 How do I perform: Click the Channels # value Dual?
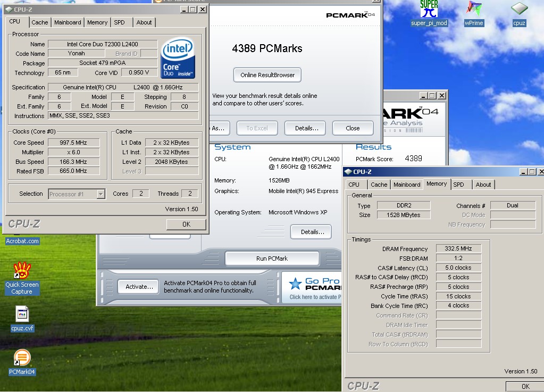pos(513,205)
